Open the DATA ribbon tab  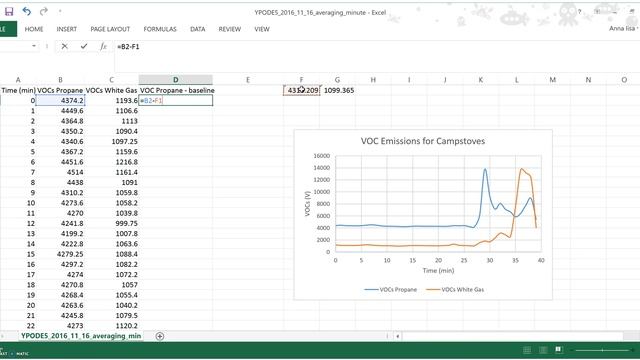click(x=198, y=29)
